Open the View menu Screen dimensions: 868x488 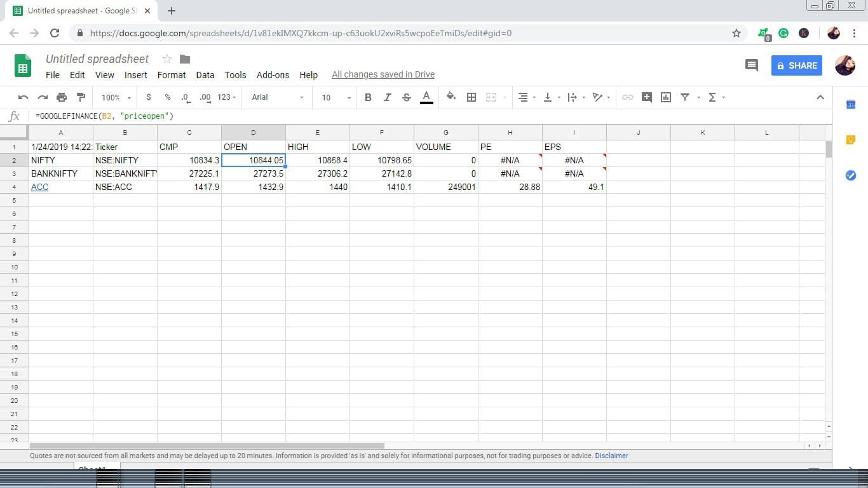point(105,75)
